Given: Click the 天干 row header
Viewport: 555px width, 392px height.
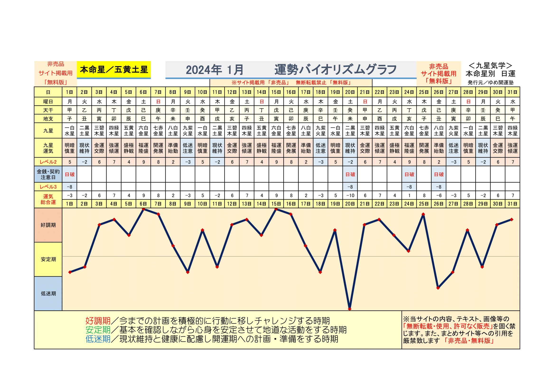Looking at the screenshot, I should point(48,110).
